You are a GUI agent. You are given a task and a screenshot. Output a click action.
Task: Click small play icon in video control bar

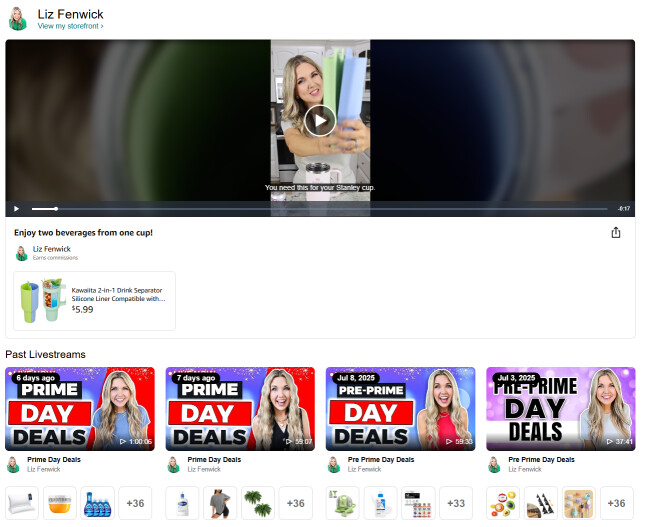pyautogui.click(x=16, y=209)
